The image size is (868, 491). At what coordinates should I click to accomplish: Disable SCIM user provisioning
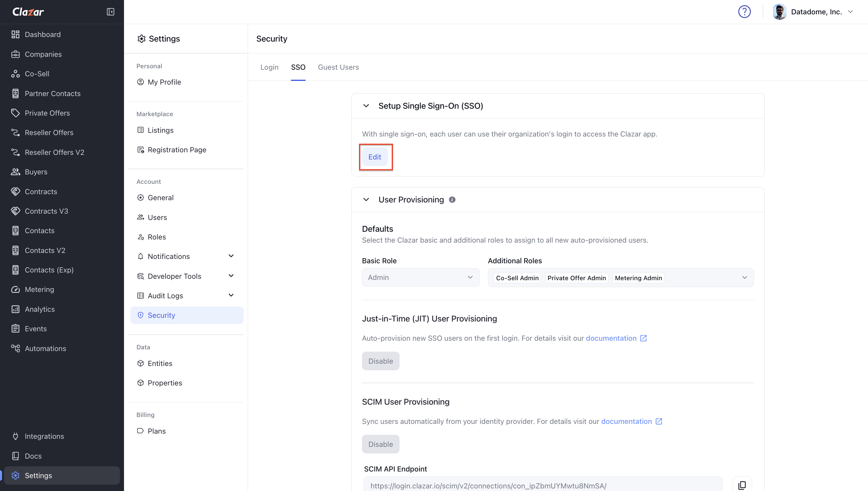point(381,444)
